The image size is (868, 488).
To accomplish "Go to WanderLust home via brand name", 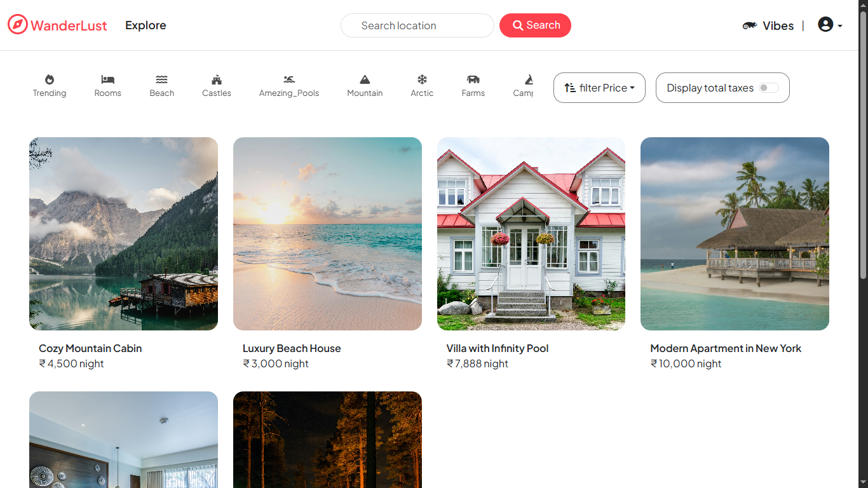I will tap(69, 25).
